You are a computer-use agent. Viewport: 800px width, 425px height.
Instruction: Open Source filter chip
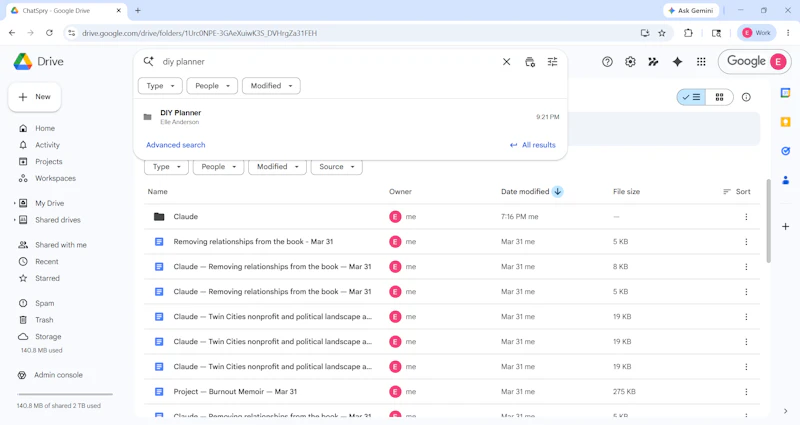(x=336, y=167)
